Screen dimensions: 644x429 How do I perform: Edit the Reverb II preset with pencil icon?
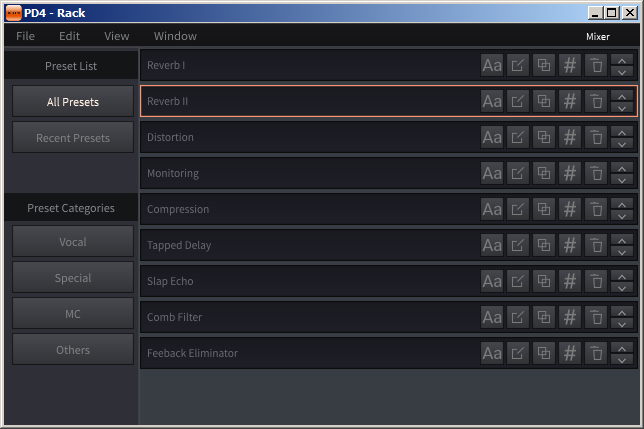518,101
